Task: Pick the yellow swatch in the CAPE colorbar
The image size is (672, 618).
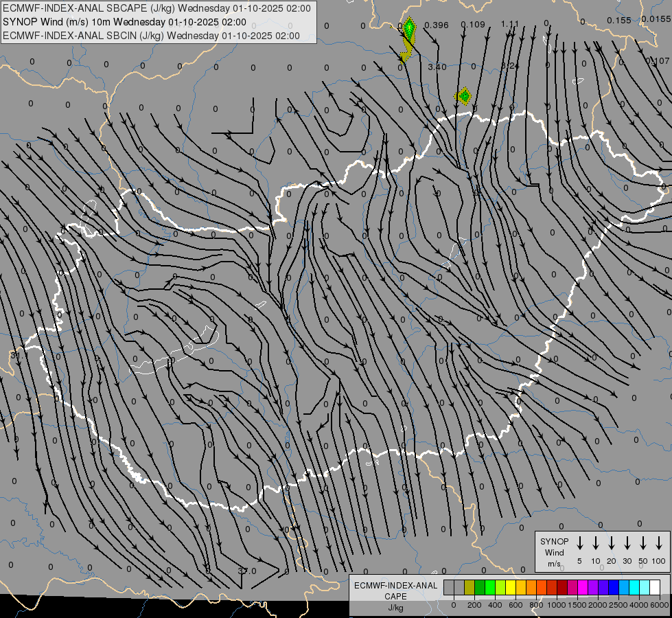Action: [511, 587]
